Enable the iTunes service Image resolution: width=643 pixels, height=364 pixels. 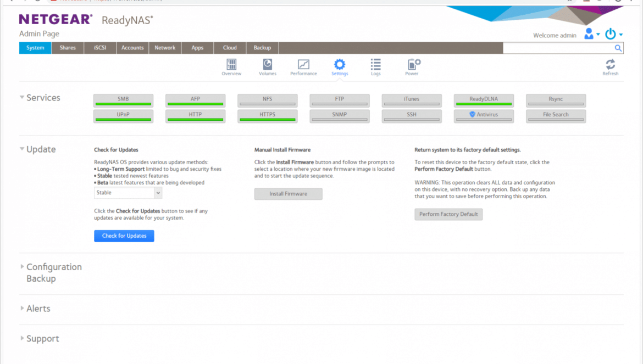(x=412, y=100)
